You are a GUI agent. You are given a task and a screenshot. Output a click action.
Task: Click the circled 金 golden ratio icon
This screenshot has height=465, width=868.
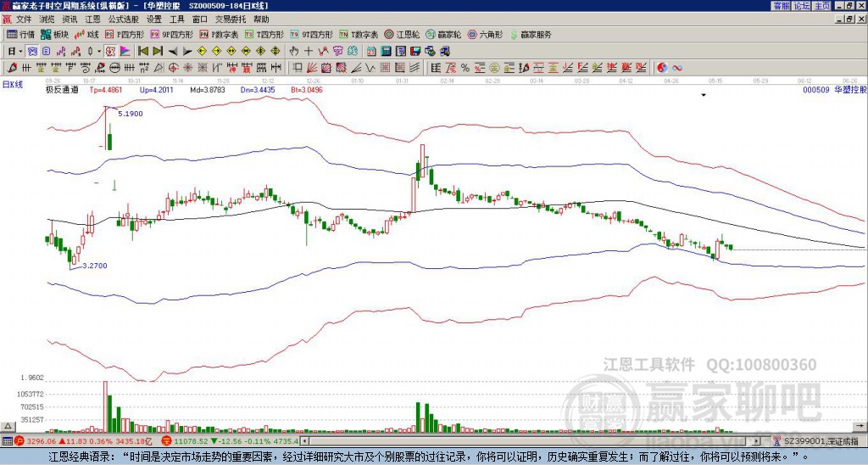(494, 68)
